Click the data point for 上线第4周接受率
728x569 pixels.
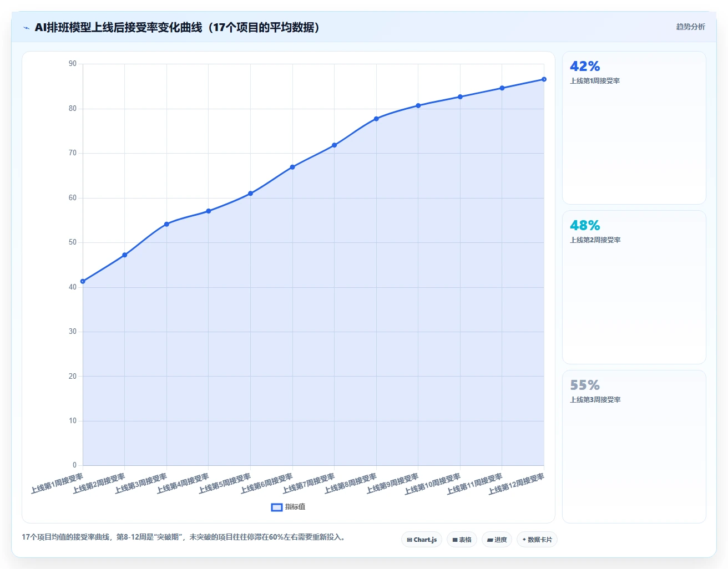(x=209, y=211)
